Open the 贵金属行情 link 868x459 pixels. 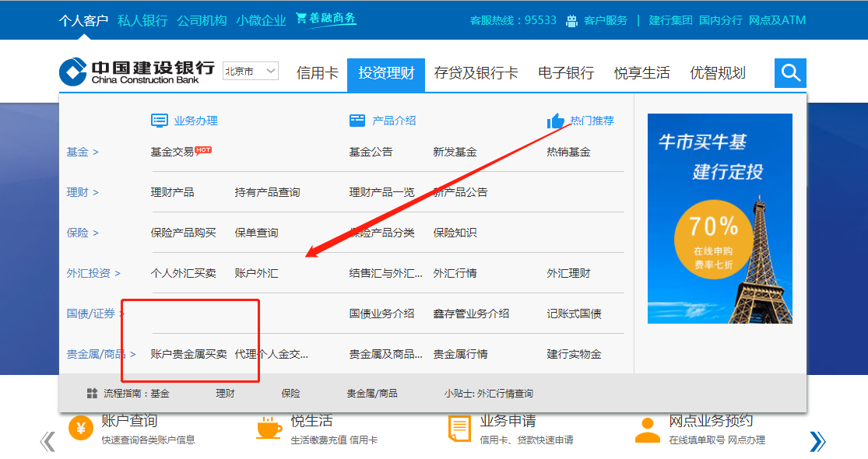click(461, 353)
